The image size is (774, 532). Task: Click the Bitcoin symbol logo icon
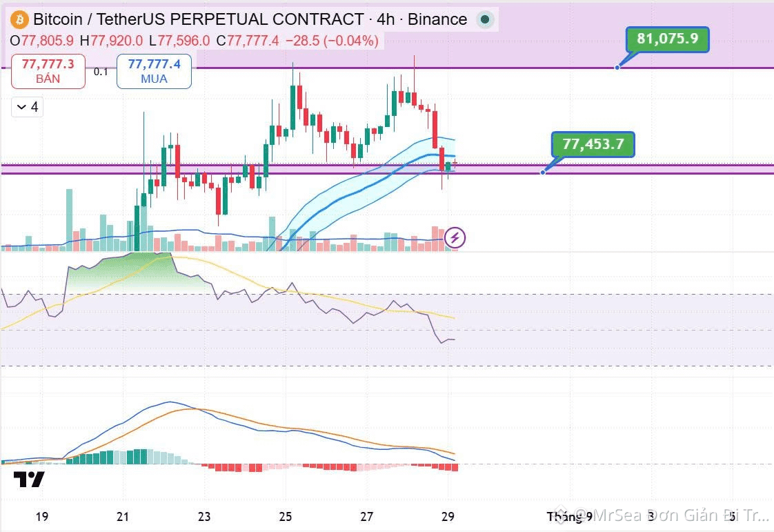click(19, 20)
